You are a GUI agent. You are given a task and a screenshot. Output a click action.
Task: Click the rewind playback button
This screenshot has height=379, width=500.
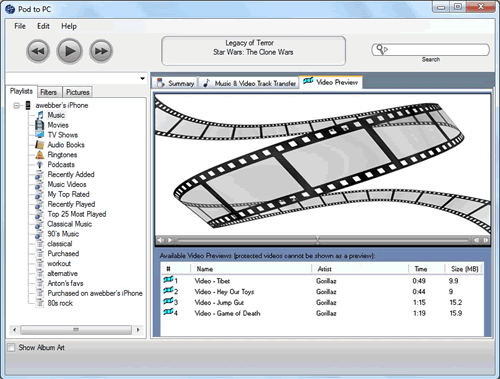click(38, 51)
